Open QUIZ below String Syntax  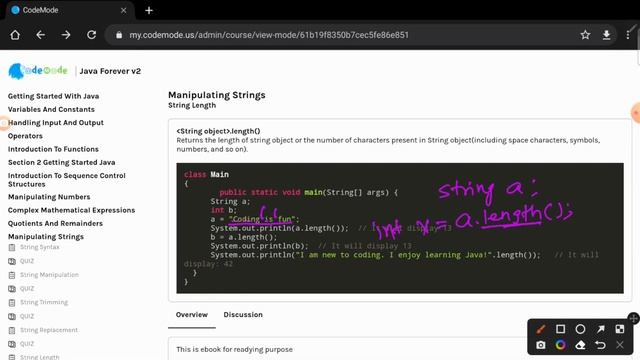(x=27, y=261)
